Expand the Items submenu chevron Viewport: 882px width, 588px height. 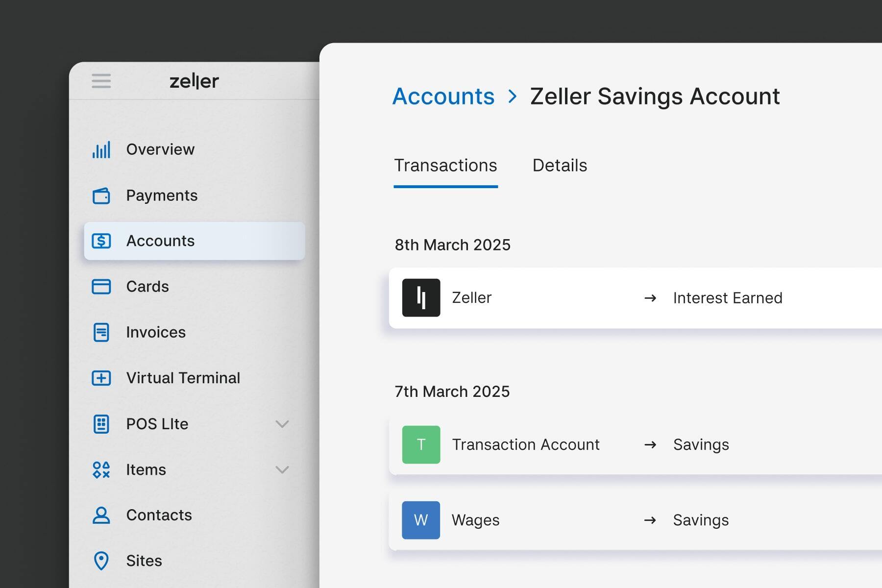coord(282,469)
